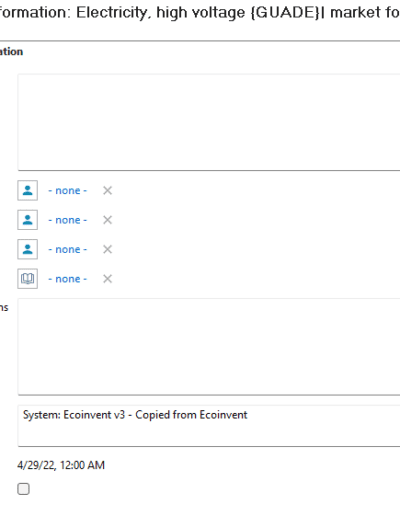
Task: Click the "ns" field label on the left
Action: [4, 307]
